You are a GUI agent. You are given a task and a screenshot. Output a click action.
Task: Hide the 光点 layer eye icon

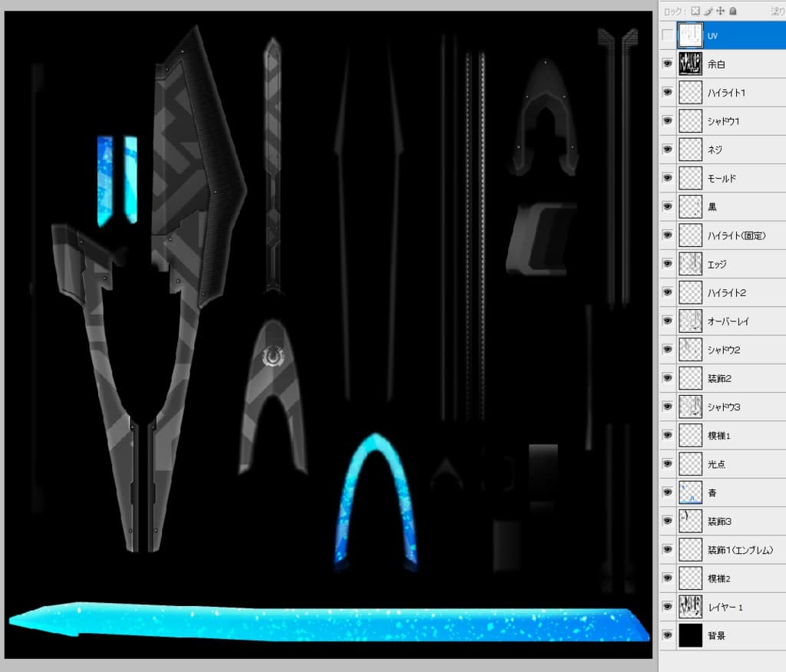pyautogui.click(x=667, y=463)
